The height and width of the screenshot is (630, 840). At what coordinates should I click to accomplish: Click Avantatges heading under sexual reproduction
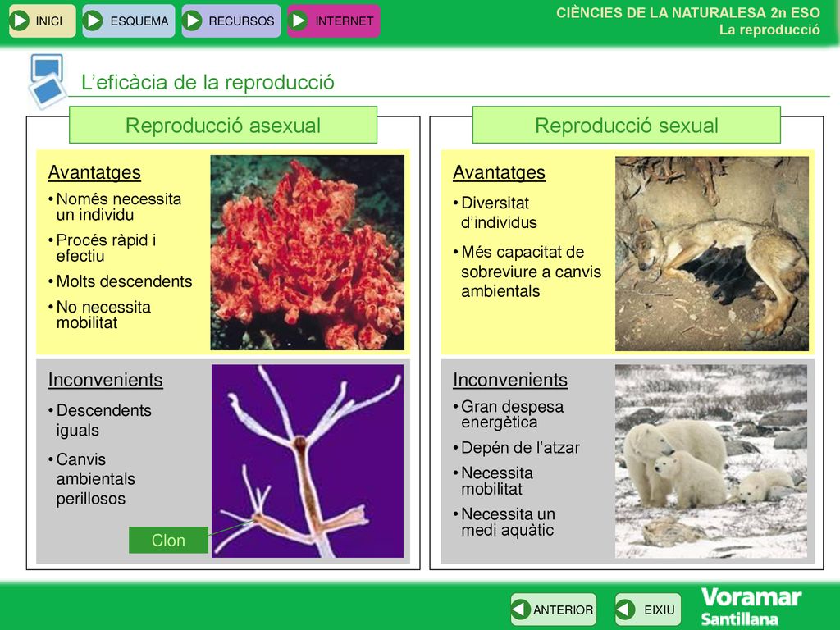[x=500, y=172]
